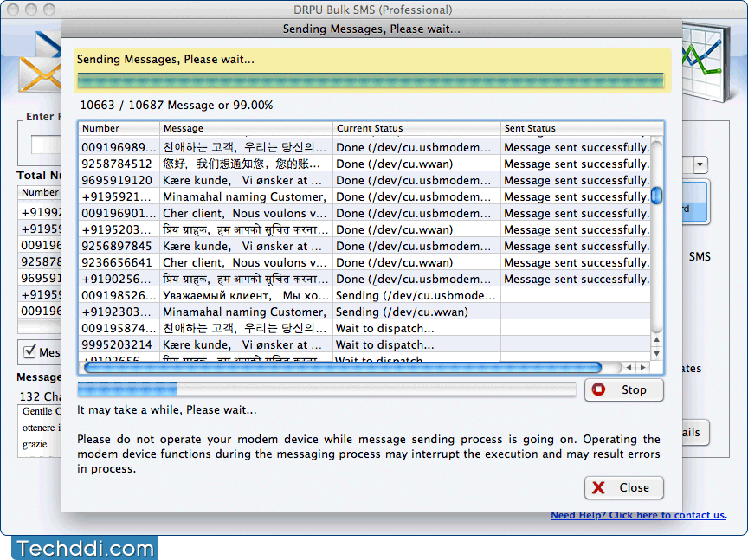748x560 pixels.
Task: Open the Need Help contact link
Action: [x=639, y=515]
